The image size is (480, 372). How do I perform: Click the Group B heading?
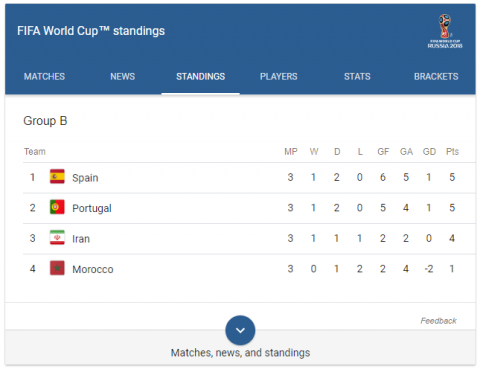point(45,121)
